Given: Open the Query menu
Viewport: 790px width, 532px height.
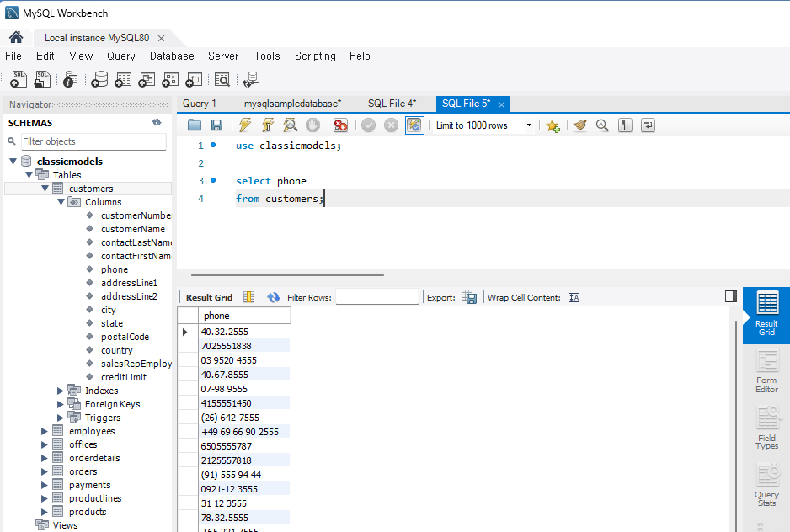Looking at the screenshot, I should [x=121, y=56].
